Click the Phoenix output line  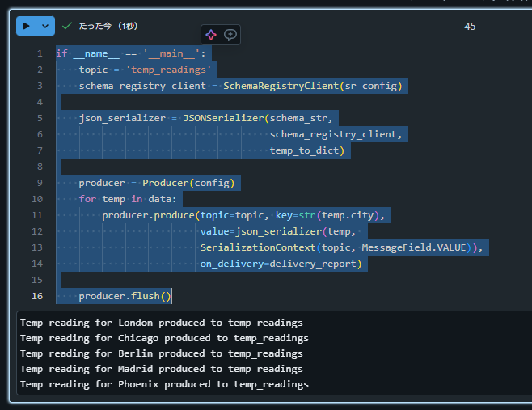pos(164,384)
